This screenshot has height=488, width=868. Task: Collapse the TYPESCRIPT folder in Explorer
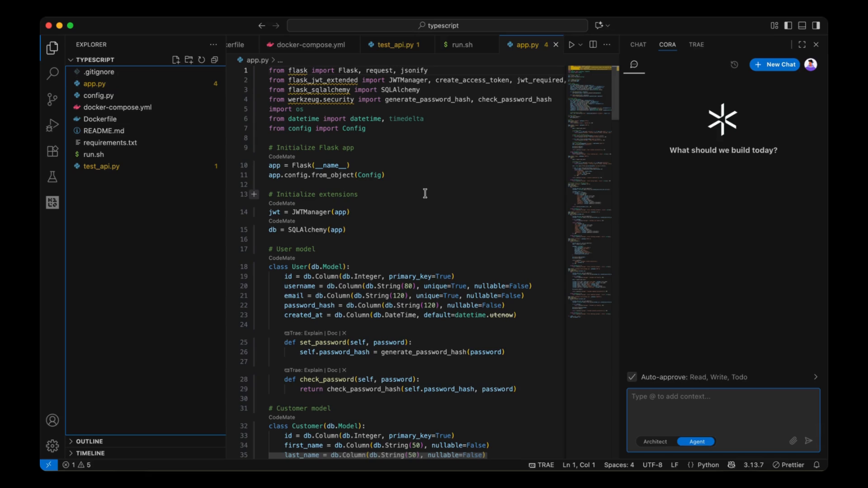click(71, 59)
